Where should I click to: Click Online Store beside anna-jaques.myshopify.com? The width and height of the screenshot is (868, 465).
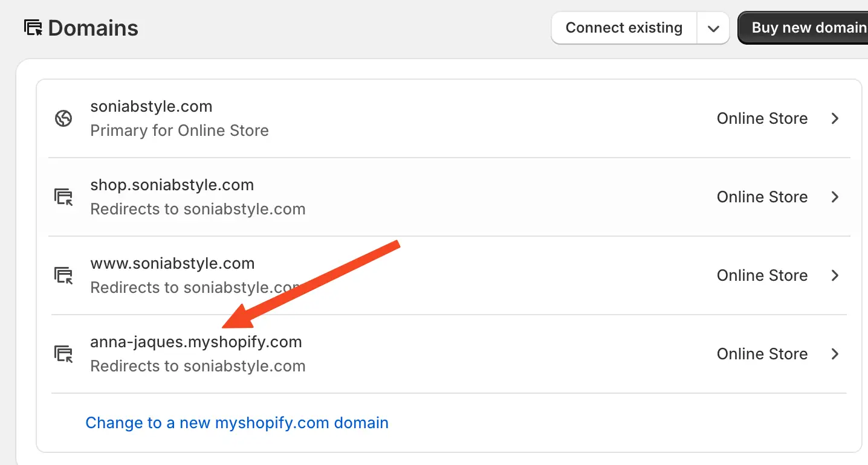tap(762, 354)
